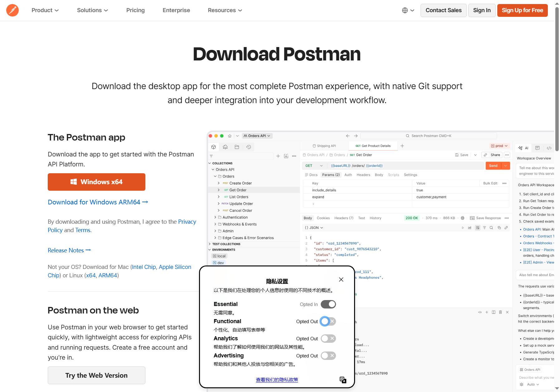Click the forward arrow in the app preview
This screenshot has height=392, width=560.
[356, 136]
